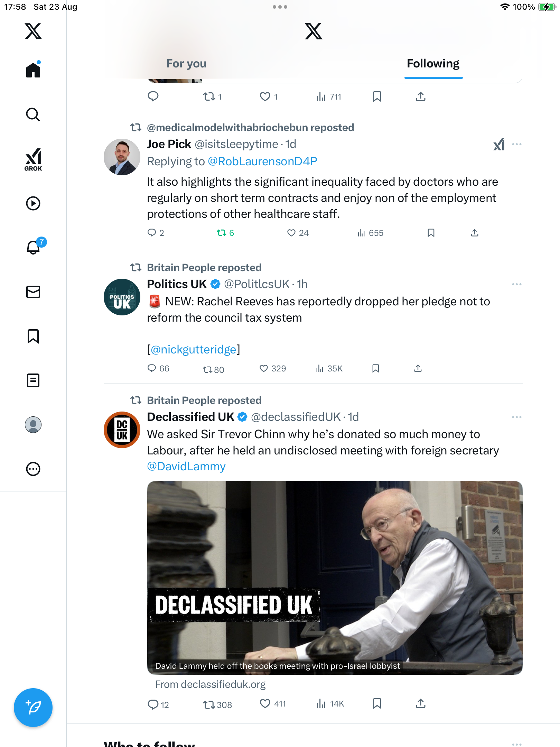Undo repost on Joe Pick's post

click(x=222, y=233)
